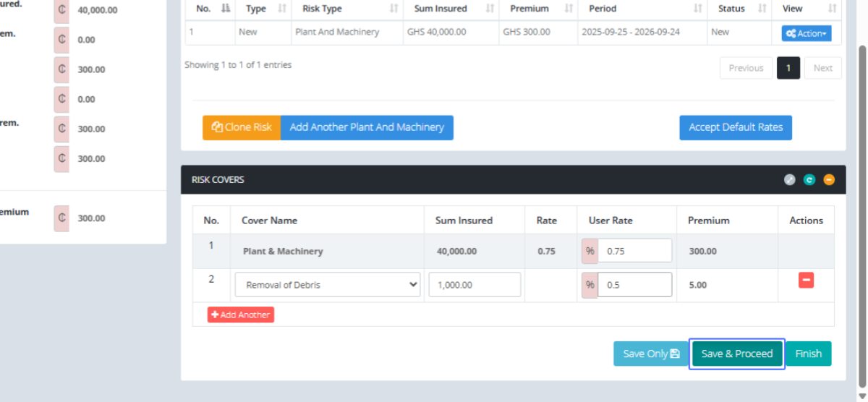The image size is (868, 402).
Task: Click Add Another Plant And Machinery
Action: 367,127
